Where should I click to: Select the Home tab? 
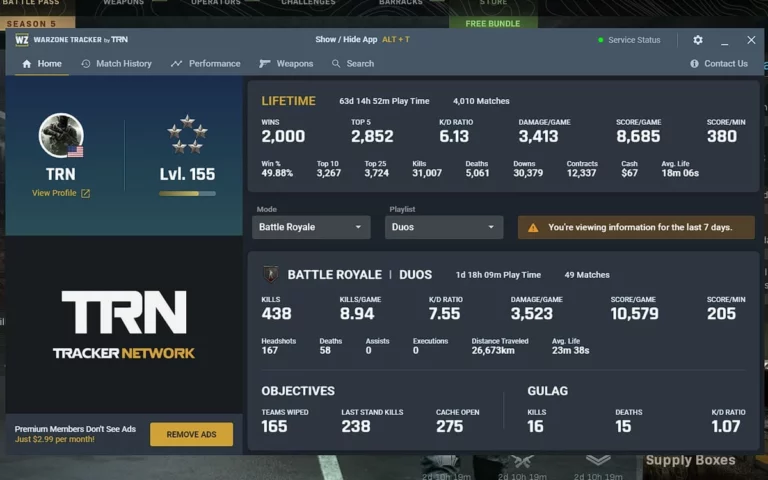[41, 64]
